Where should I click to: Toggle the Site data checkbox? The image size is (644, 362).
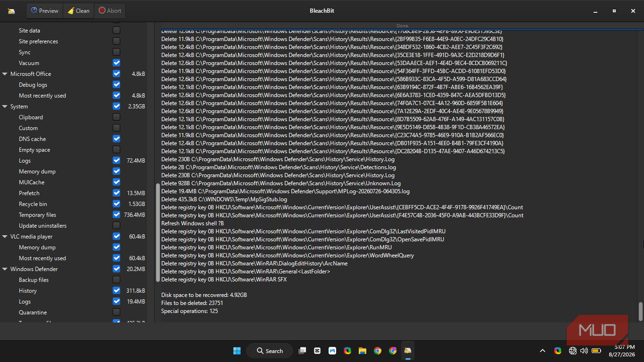(x=116, y=31)
